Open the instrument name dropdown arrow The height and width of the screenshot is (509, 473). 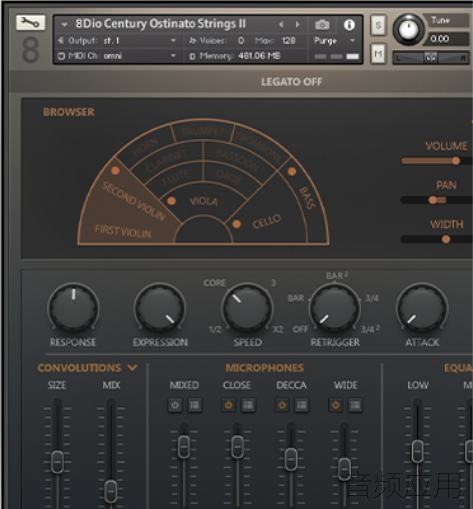(x=64, y=24)
